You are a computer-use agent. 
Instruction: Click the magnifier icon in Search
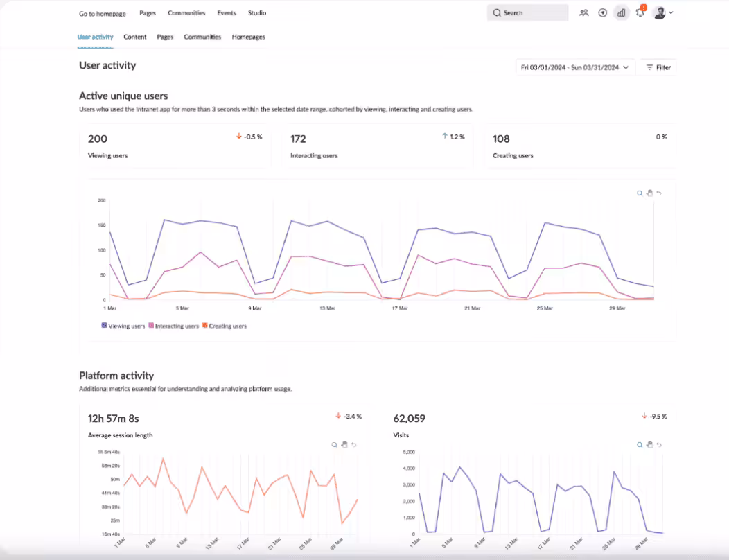tap(497, 13)
